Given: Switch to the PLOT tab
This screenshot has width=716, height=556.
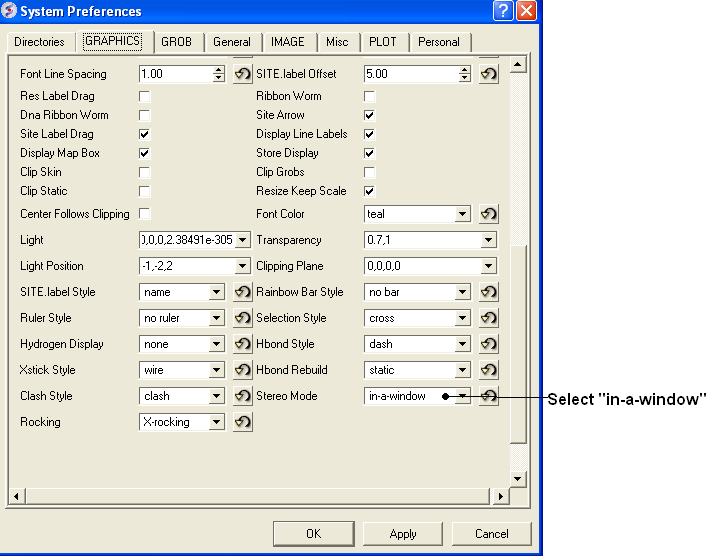Looking at the screenshot, I should point(382,42).
